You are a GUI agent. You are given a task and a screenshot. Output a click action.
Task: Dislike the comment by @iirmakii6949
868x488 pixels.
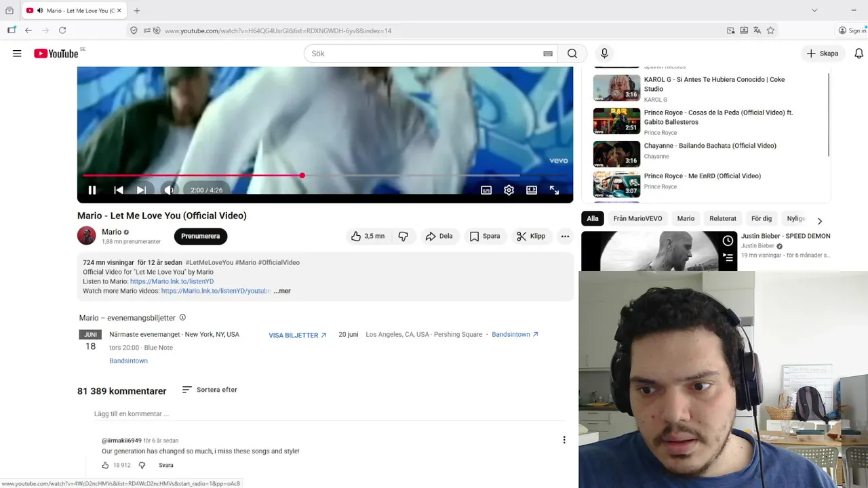point(142,466)
